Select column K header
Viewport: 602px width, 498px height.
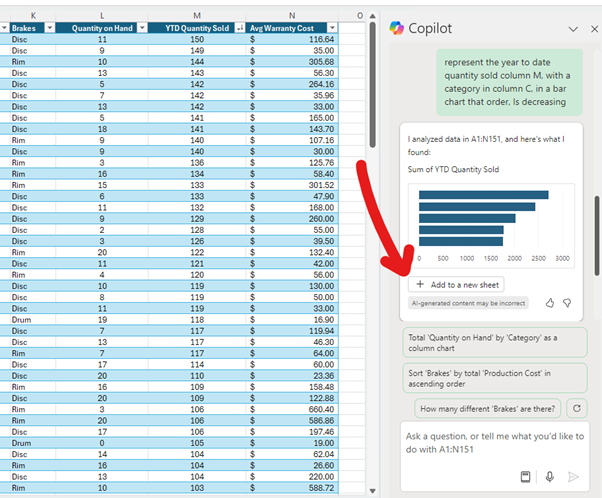point(33,16)
